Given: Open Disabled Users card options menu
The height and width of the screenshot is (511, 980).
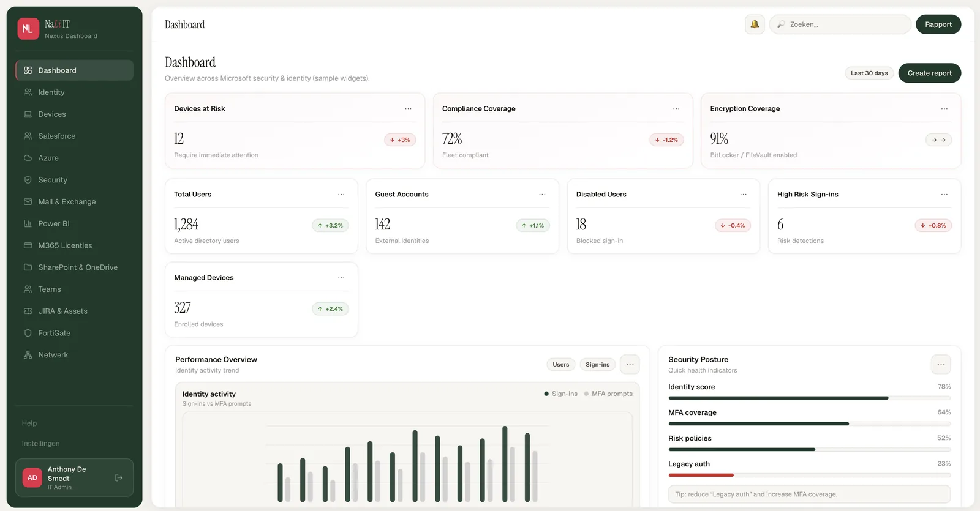Looking at the screenshot, I should point(743,195).
